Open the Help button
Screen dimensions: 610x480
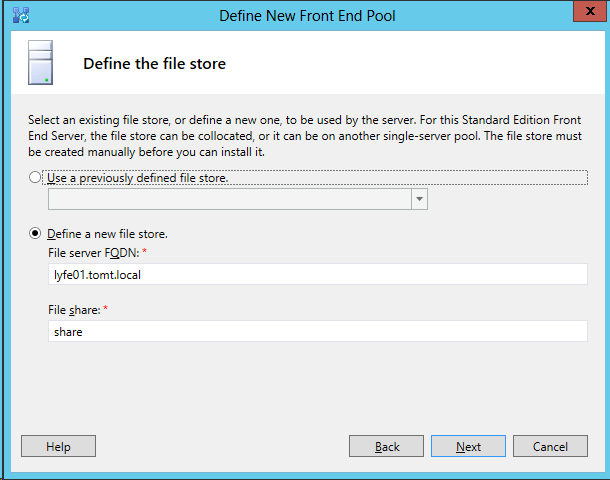click(58, 446)
